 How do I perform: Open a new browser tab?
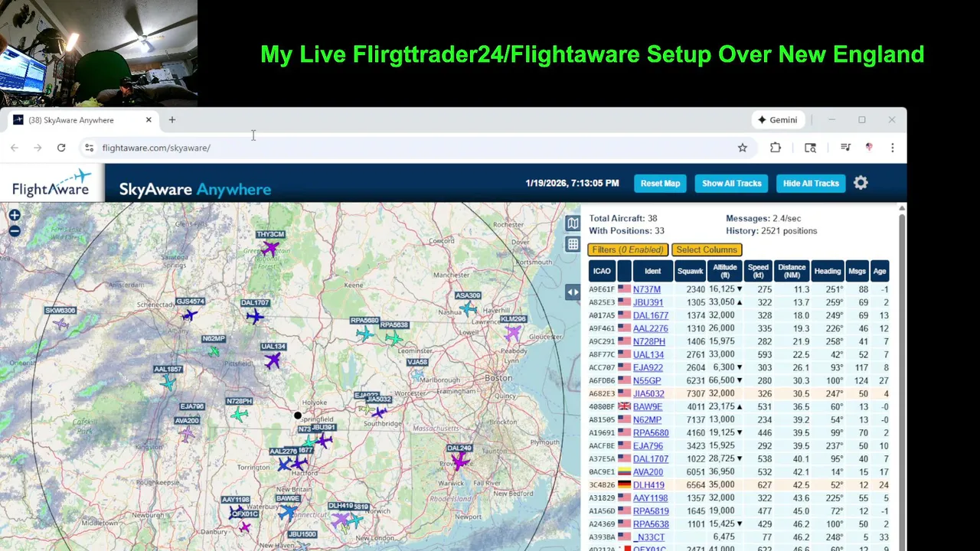(x=172, y=119)
